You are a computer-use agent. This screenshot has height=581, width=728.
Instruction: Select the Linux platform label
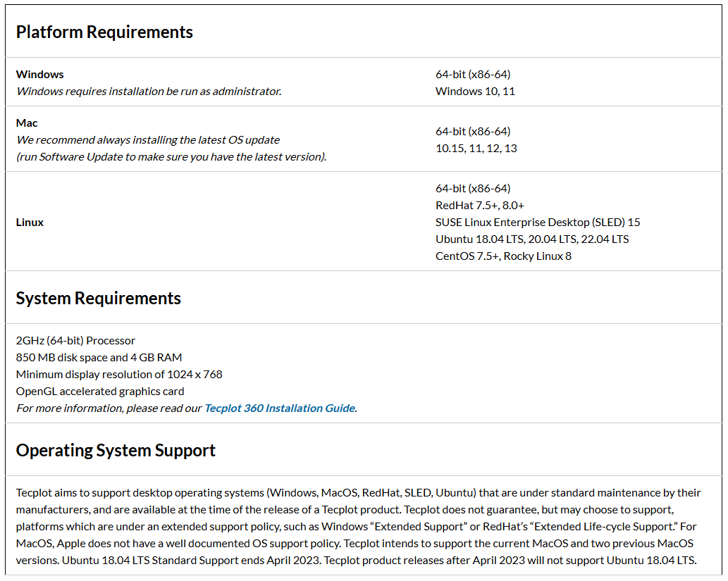click(x=30, y=223)
